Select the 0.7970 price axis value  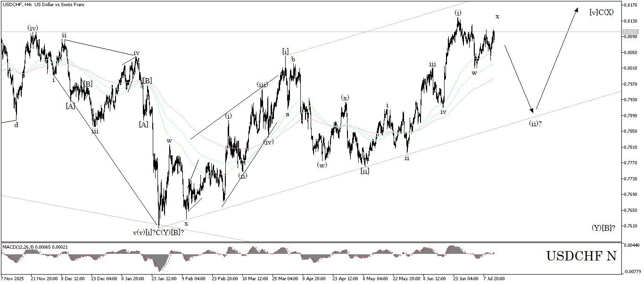pos(631,84)
